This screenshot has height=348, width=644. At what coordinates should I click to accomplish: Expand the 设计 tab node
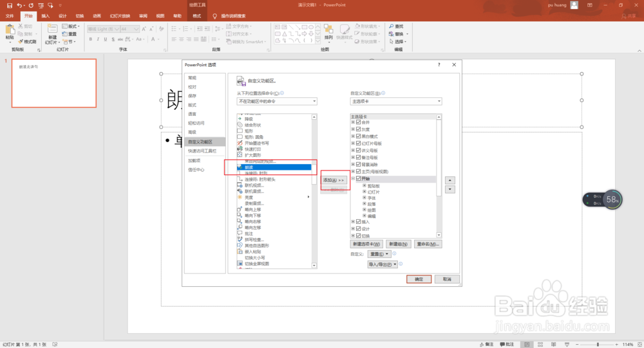[x=353, y=228]
